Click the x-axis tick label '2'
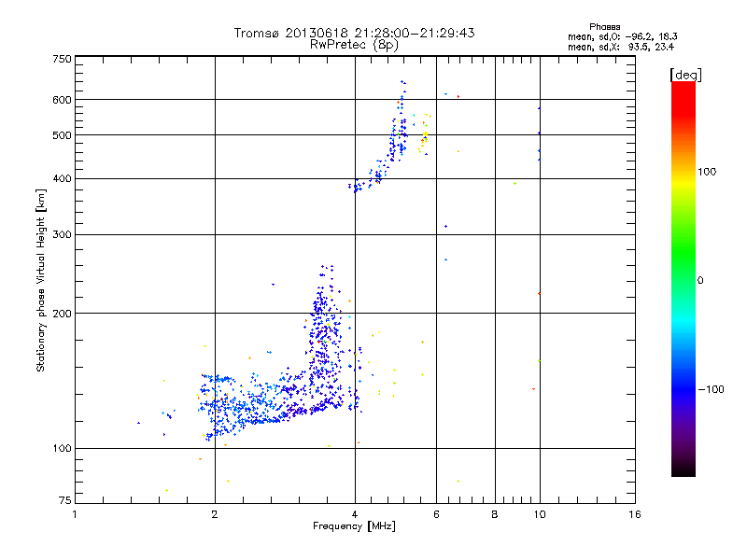The height and width of the screenshot is (560, 747). coord(215,514)
